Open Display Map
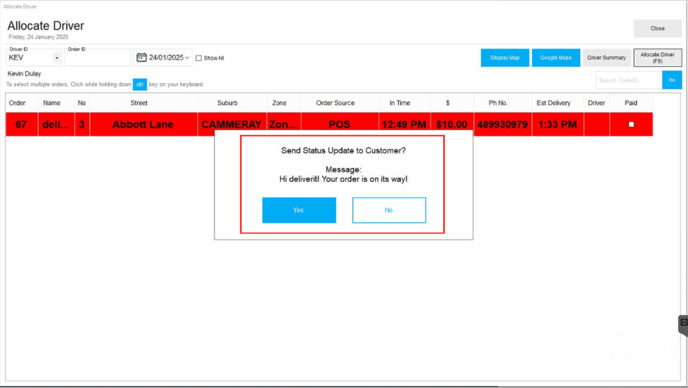The image size is (688, 388). tap(505, 57)
